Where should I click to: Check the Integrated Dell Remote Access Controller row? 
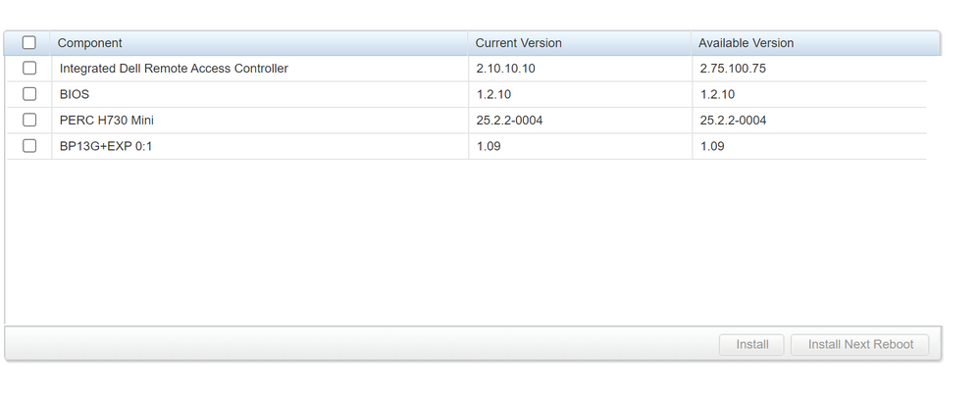coord(28,68)
